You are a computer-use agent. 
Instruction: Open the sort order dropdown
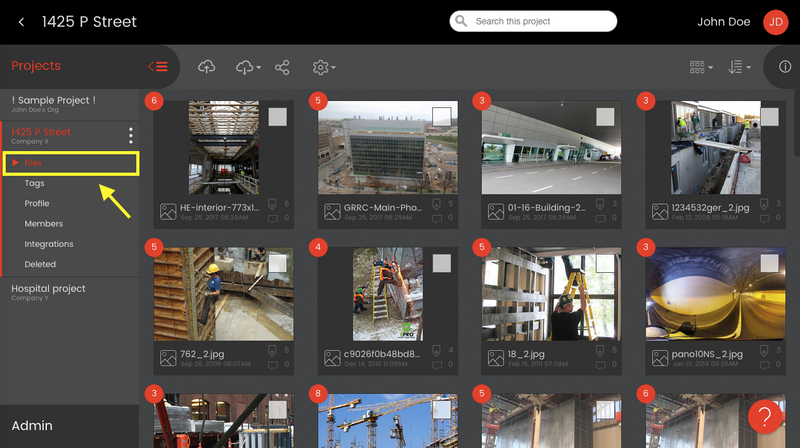(x=739, y=67)
